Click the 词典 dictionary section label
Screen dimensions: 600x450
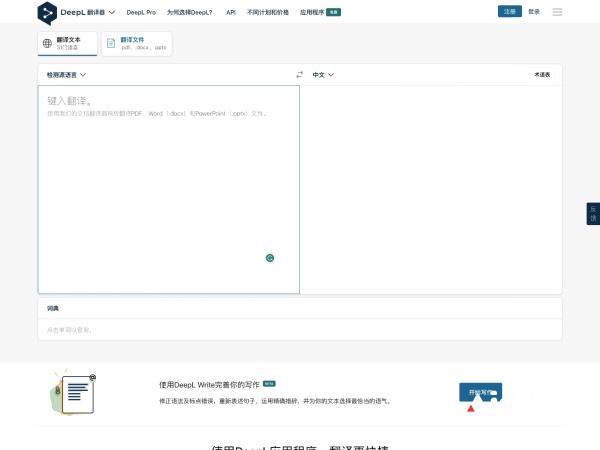tap(53, 308)
